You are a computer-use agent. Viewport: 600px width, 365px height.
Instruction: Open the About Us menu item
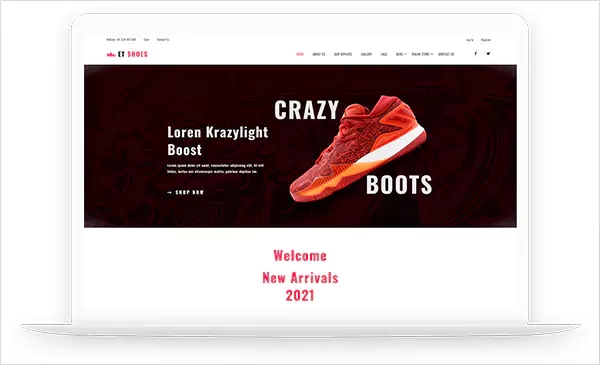click(319, 54)
